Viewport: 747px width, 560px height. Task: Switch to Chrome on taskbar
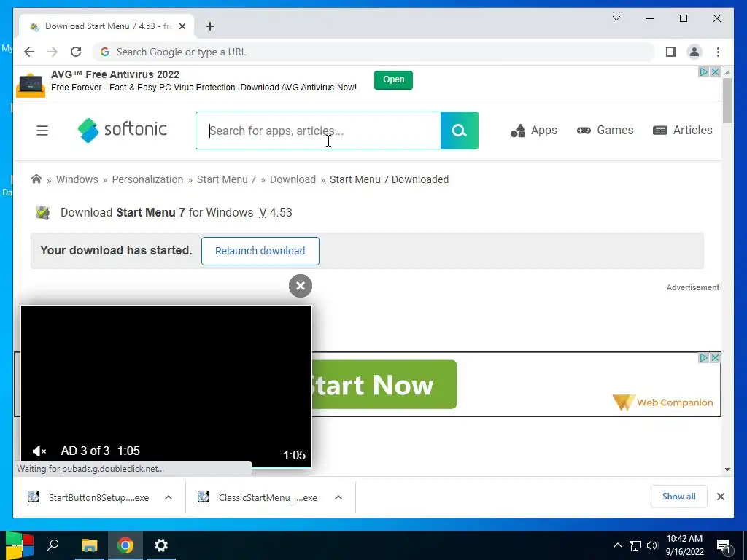pyautogui.click(x=125, y=545)
